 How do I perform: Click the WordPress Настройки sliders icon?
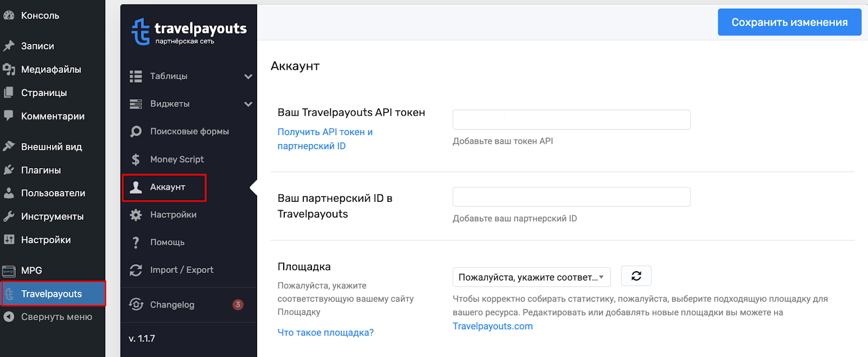(9, 239)
